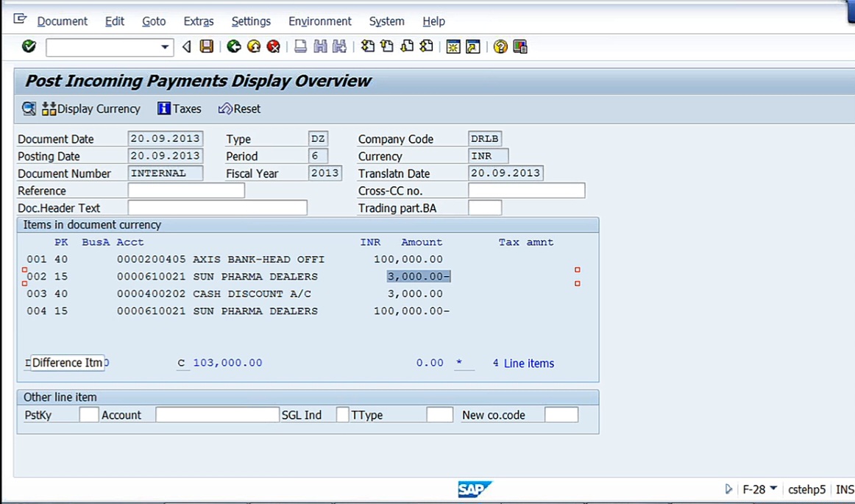Click the cstehp5 server name in status bar
855x504 pixels.
[x=806, y=489]
